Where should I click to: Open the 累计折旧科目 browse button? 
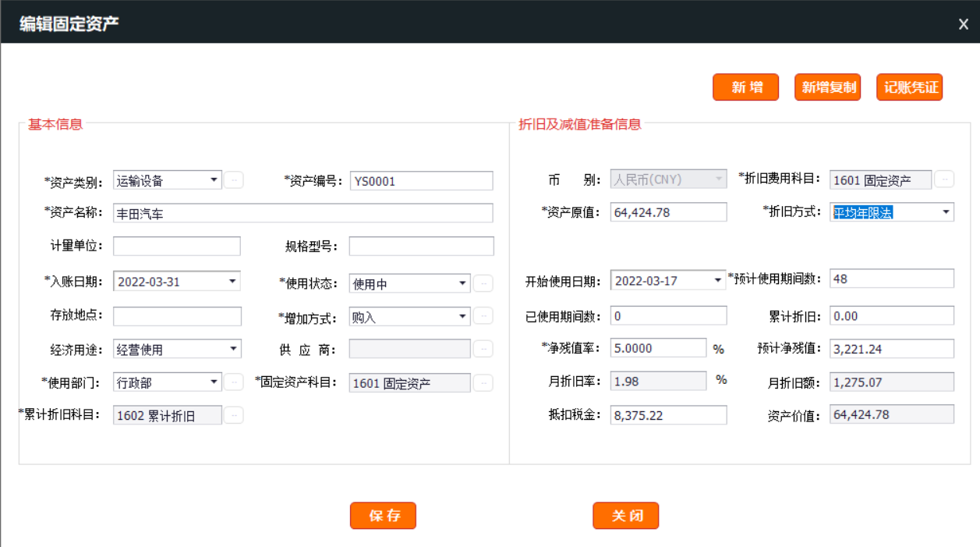click(x=234, y=415)
